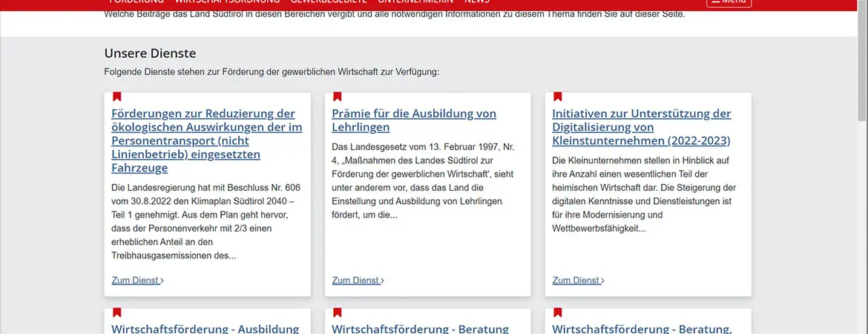Click bookmark icon on Digitalisierung Kleinstunternehmen card
Screen dimensions: 868x334
[557, 96]
